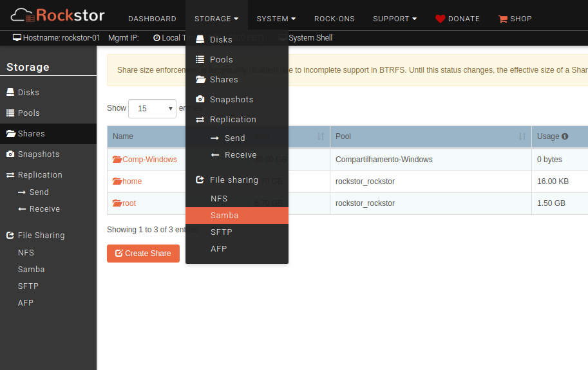Viewport: 588px width, 370px height.
Task: Select Samba in left sidebar
Action: [x=31, y=270]
